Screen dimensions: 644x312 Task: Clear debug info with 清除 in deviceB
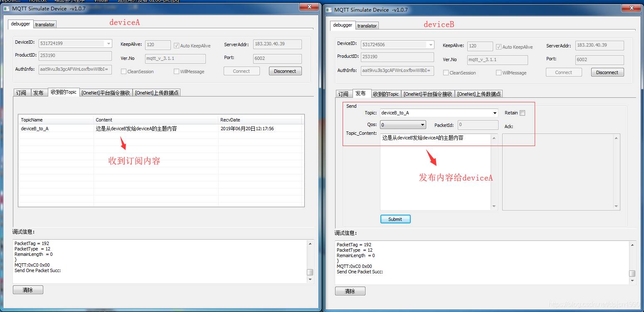[x=350, y=291]
